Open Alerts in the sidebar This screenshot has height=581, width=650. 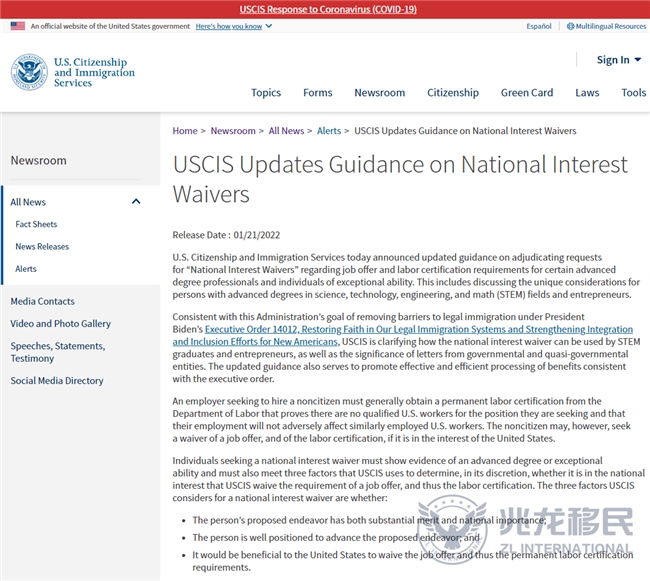26,269
